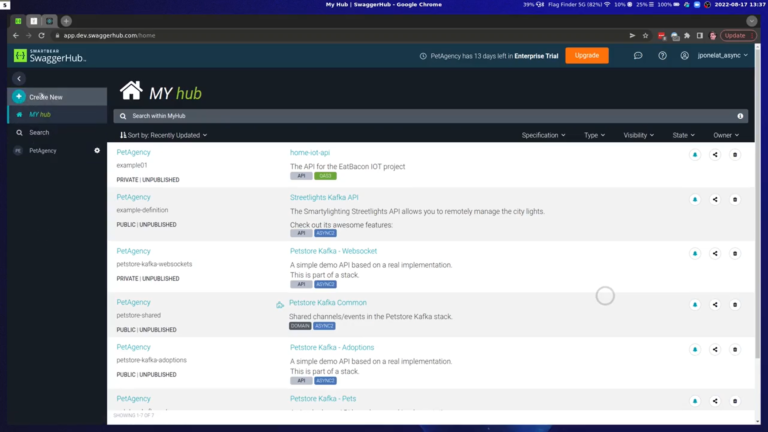Click share icon for Petstore Kafka - Adoptions

coord(715,349)
